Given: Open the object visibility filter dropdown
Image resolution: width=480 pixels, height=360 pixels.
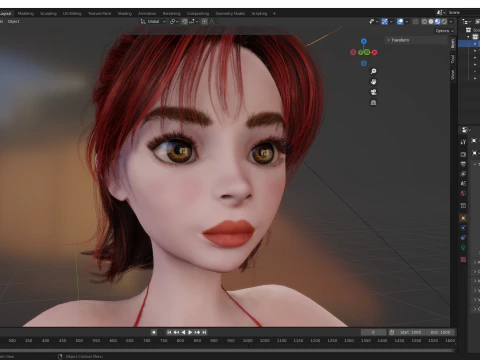Looking at the screenshot, I should (373, 22).
